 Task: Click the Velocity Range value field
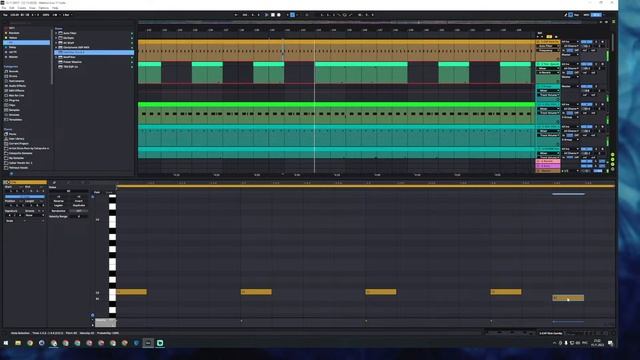click(79, 216)
